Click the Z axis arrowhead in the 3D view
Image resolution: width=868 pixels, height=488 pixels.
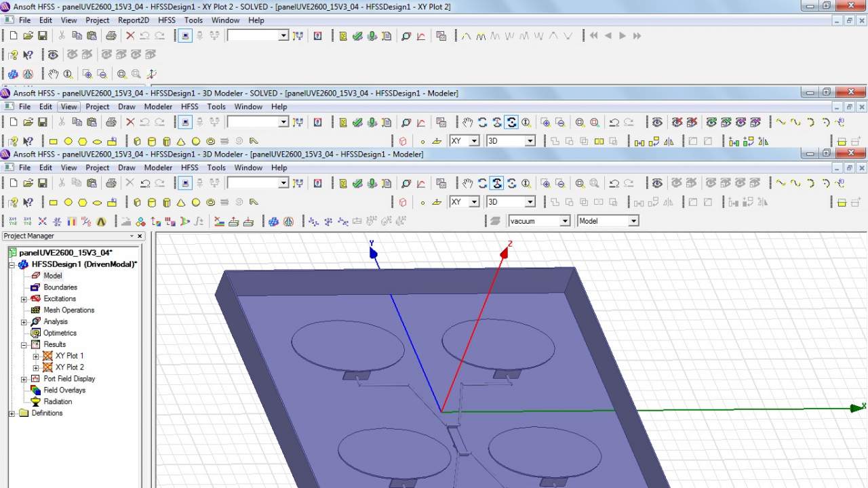505,253
